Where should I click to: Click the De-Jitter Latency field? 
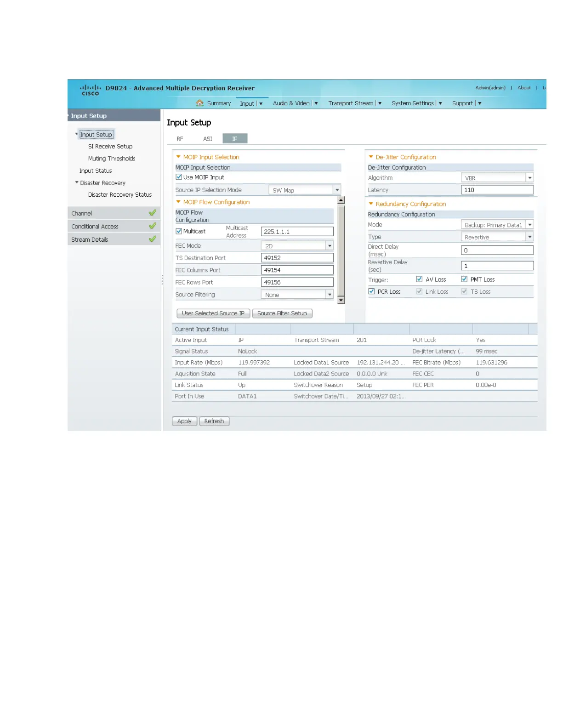click(x=497, y=190)
